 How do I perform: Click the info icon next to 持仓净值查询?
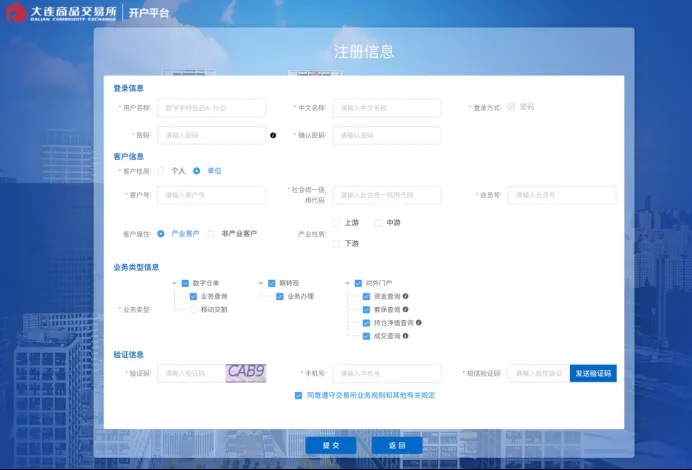[418, 323]
